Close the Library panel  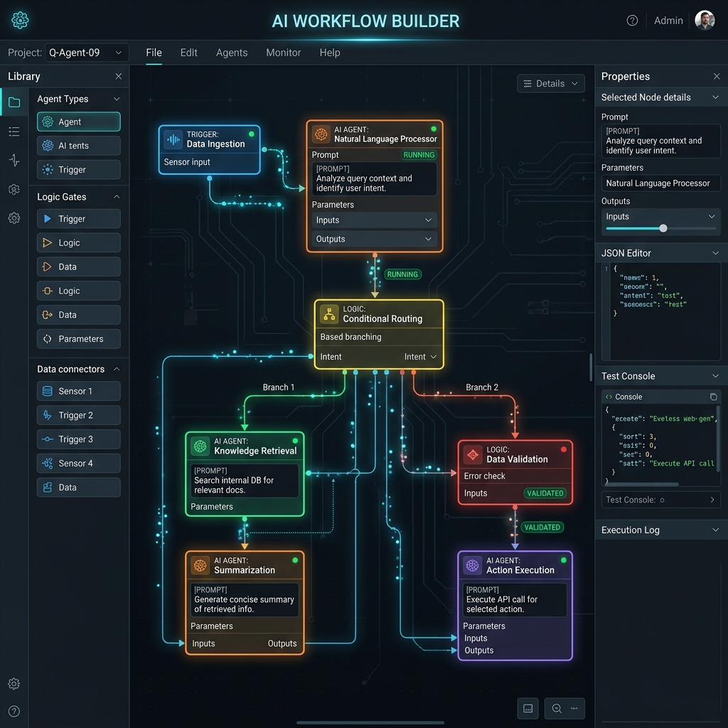[119, 76]
